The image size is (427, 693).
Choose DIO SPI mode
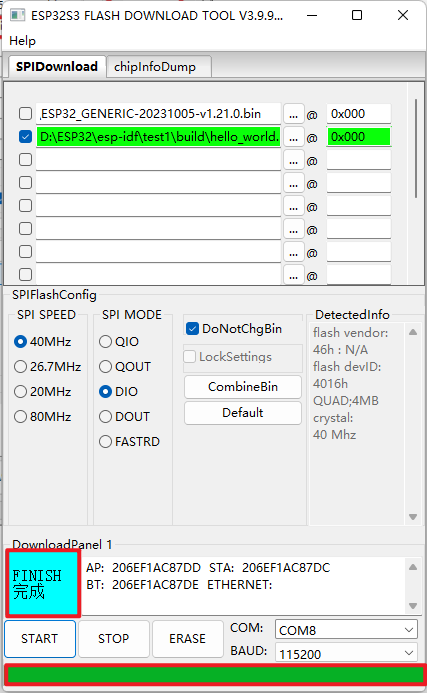click(118, 392)
